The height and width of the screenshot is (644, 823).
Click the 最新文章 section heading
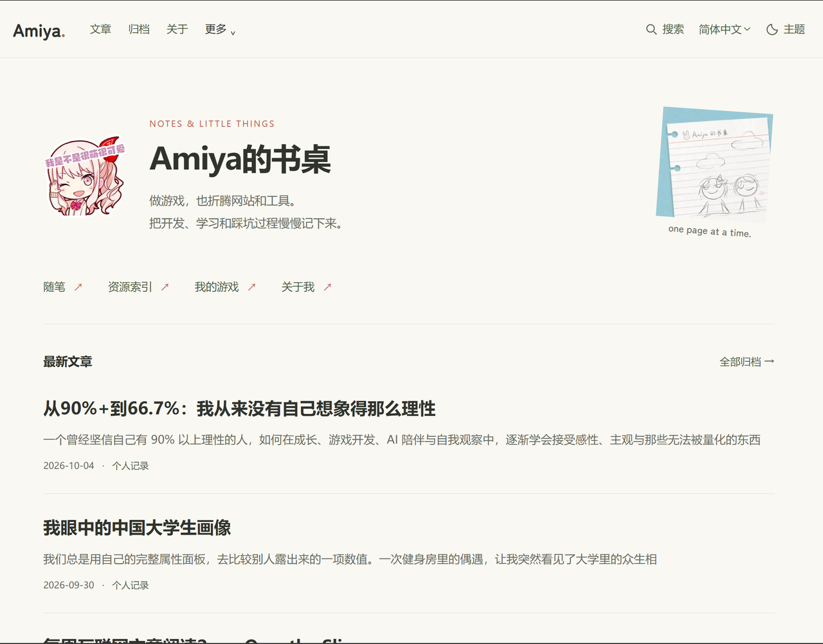(68, 362)
